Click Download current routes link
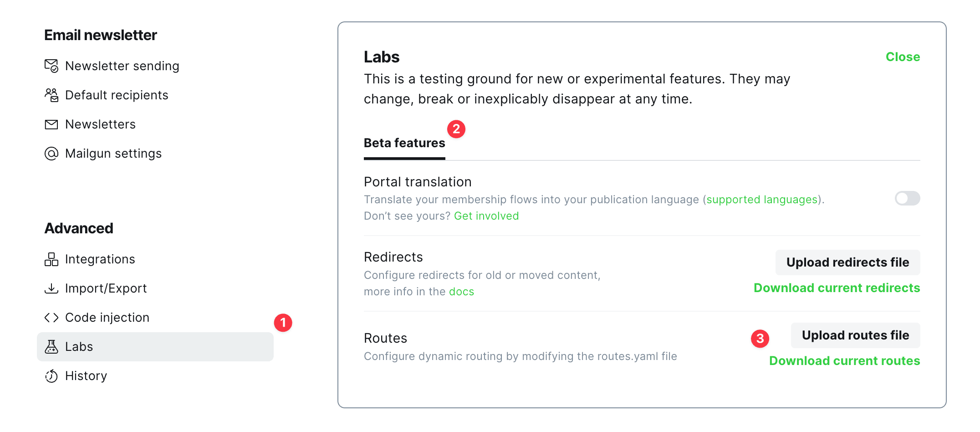Viewport: 980px width, 432px height. (844, 361)
